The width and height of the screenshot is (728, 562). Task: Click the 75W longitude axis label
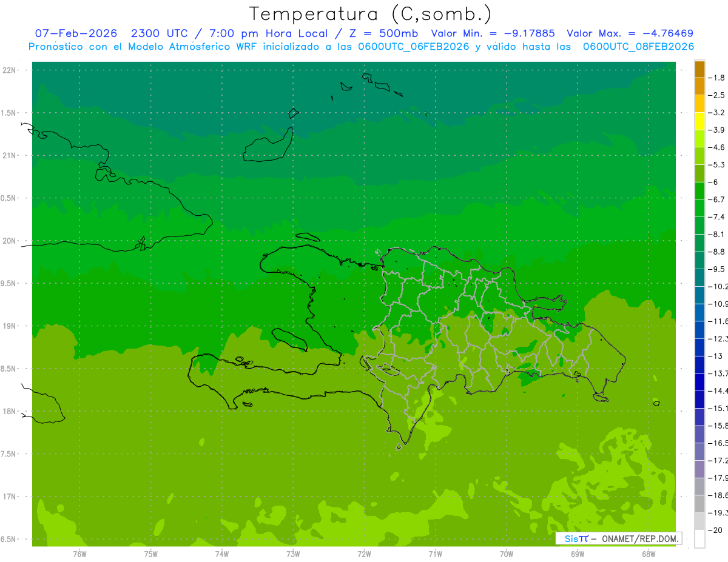pos(151,554)
